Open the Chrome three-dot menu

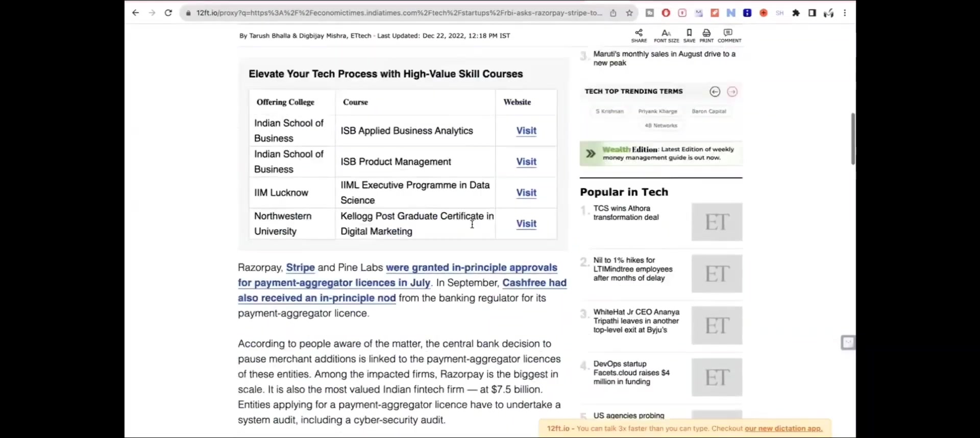click(x=845, y=13)
